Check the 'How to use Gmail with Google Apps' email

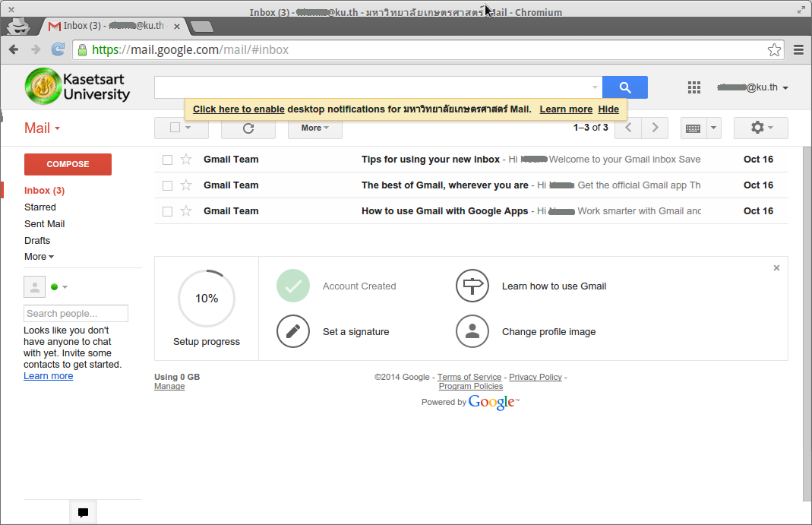(x=167, y=212)
